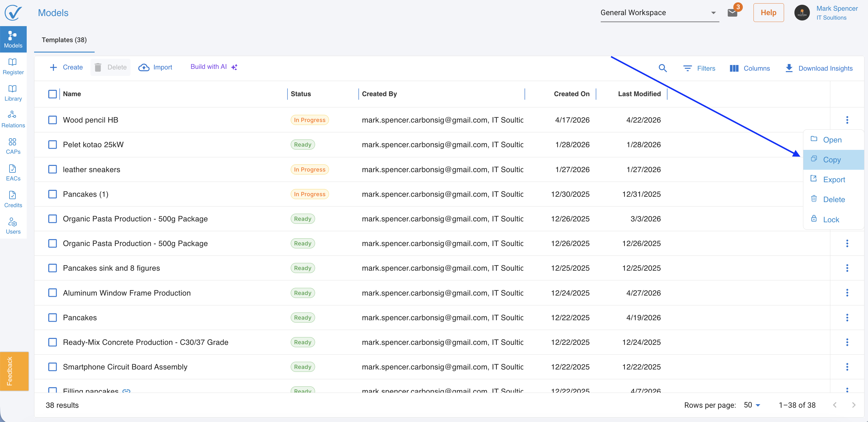Open the Columns chooser
868x422 pixels.
(x=750, y=69)
